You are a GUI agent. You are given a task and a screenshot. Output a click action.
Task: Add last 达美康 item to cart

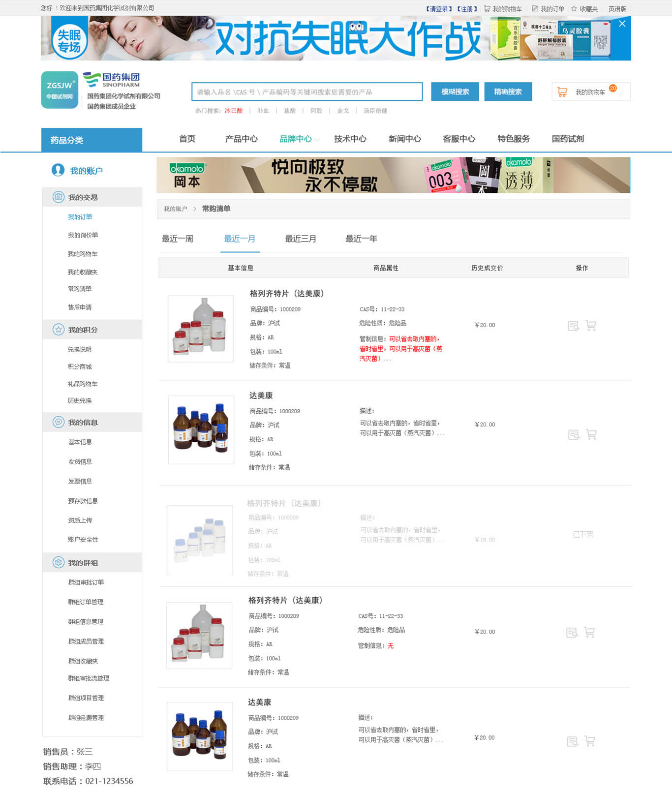(590, 741)
